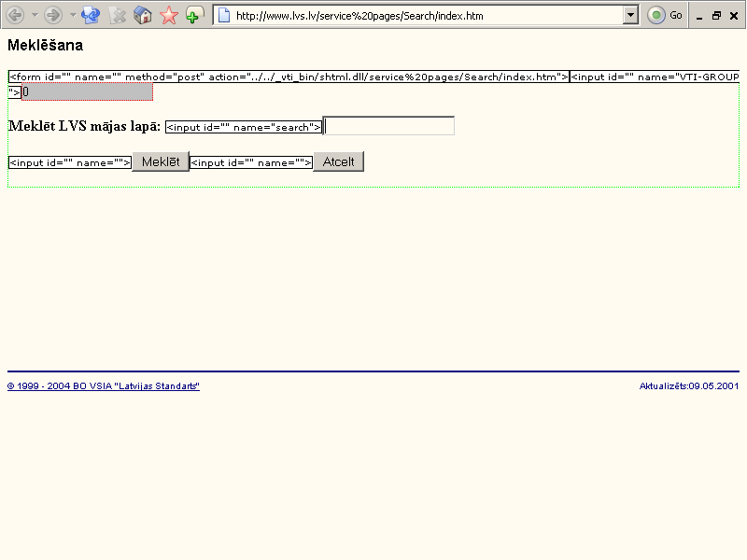Restore the browser window size

716,16
